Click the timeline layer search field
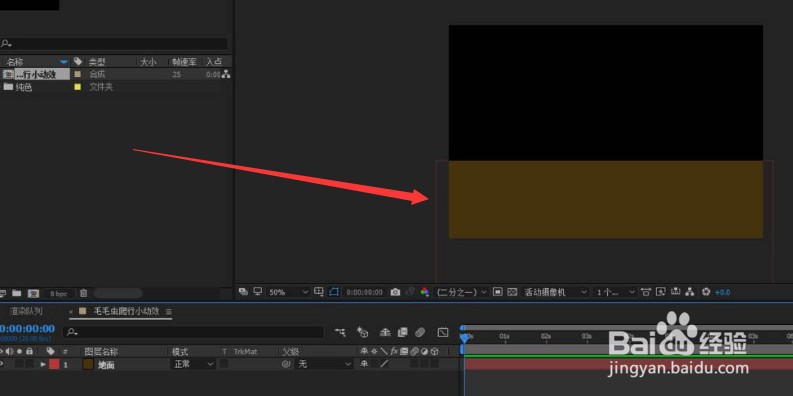Screen dimensions: 793x396 click(x=193, y=332)
